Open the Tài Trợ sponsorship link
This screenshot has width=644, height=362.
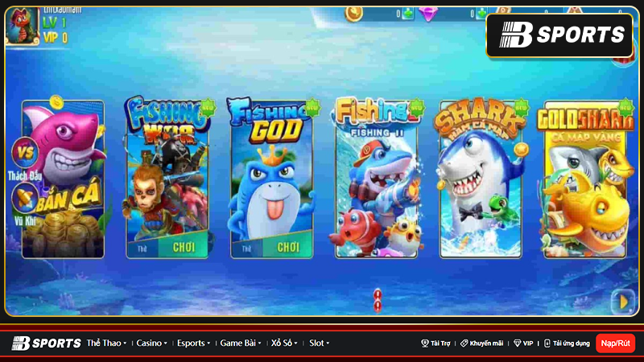(436, 343)
